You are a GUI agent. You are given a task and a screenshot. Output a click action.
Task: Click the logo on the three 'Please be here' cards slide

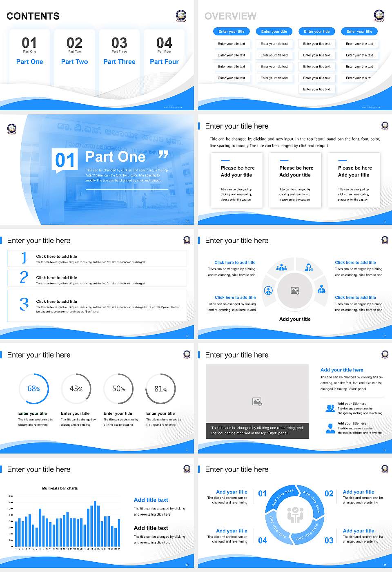[x=385, y=125]
